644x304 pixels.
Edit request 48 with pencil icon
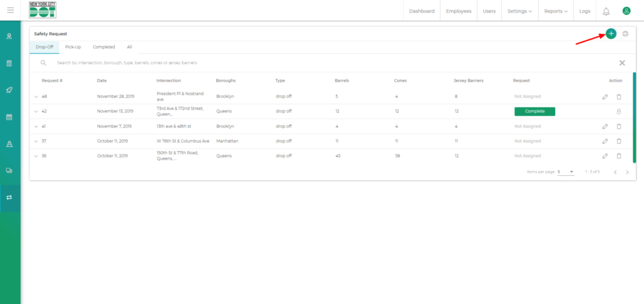click(605, 96)
